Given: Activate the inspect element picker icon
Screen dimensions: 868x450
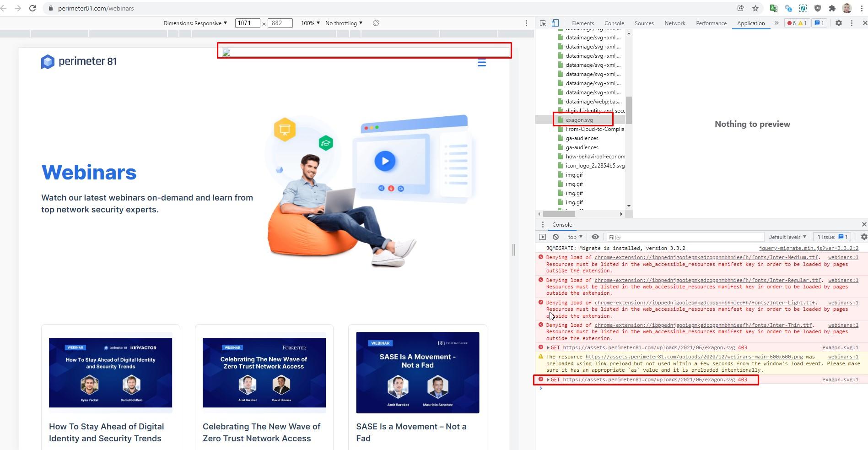Looking at the screenshot, I should pos(543,23).
